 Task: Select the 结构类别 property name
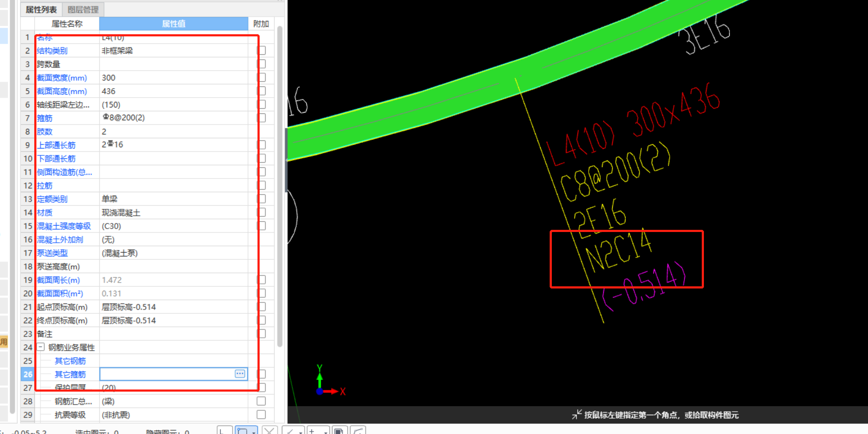52,51
